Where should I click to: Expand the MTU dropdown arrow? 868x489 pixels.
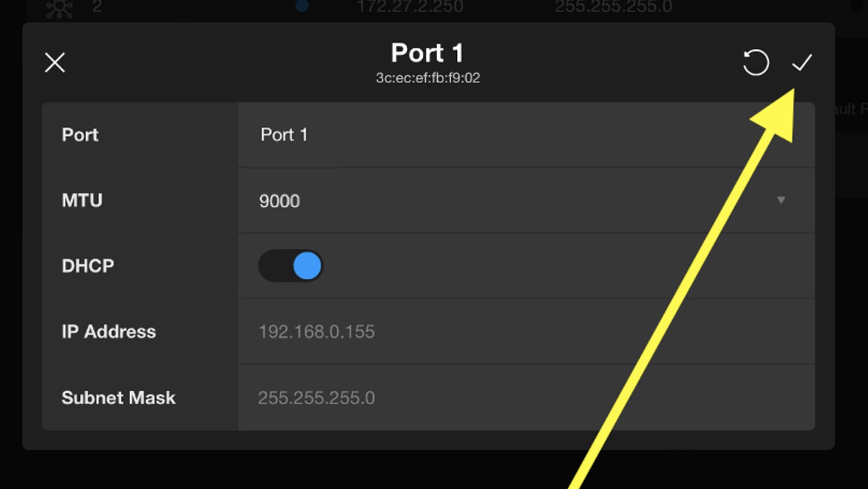tap(781, 200)
